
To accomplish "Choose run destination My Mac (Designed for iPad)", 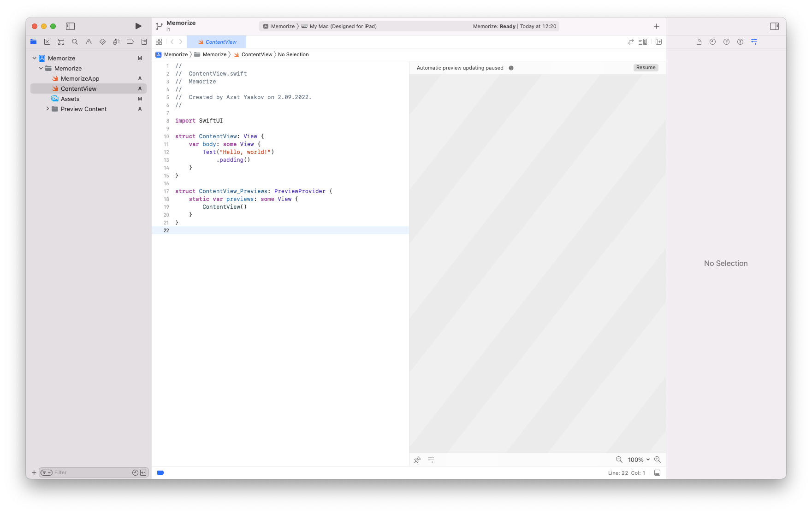I will [x=339, y=26].
